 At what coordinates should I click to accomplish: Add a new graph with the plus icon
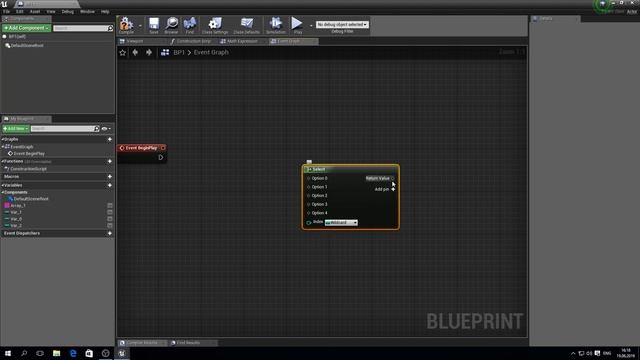(x=109, y=140)
